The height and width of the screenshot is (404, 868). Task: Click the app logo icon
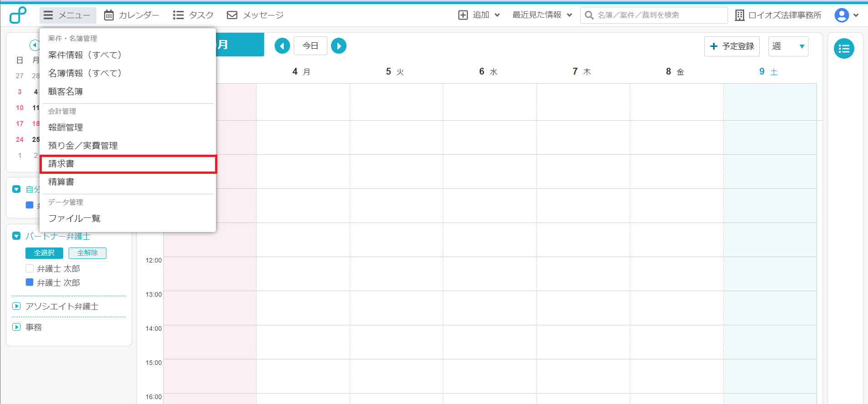(18, 15)
